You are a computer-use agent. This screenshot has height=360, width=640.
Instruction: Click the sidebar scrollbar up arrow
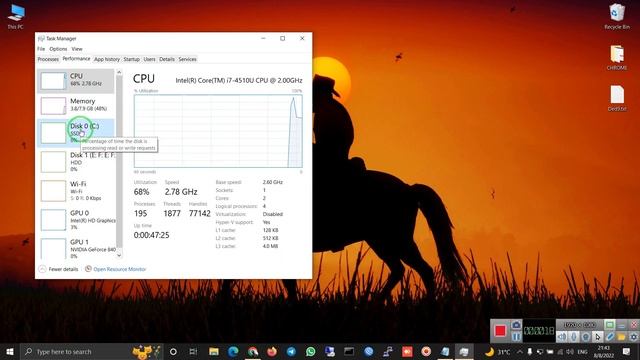[x=119, y=72]
